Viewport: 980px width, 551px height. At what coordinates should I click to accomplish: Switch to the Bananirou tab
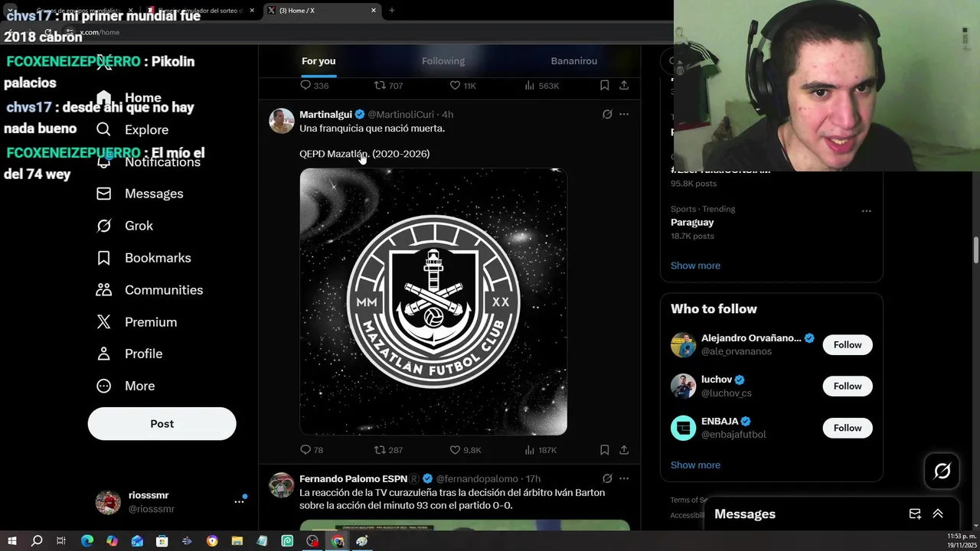point(574,61)
